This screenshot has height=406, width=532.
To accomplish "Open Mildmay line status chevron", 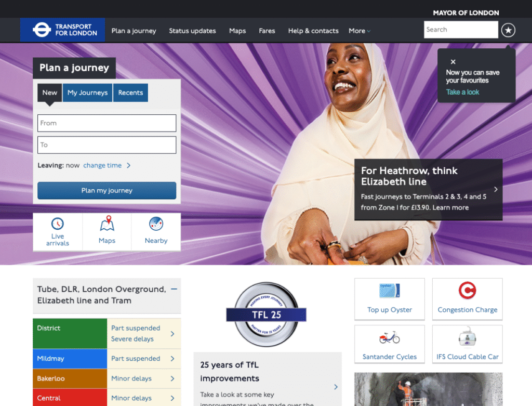I will 172,359.
